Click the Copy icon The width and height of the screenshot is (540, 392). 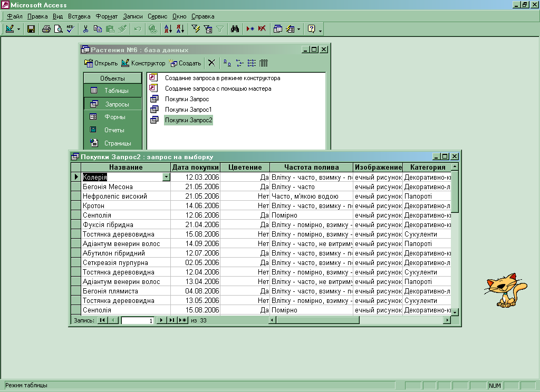tap(98, 29)
